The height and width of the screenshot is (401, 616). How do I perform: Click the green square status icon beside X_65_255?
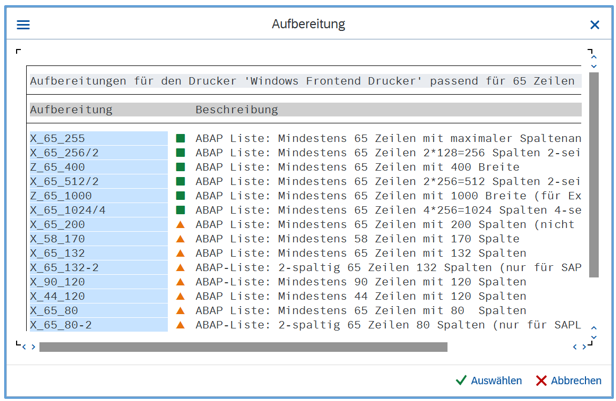181,139
